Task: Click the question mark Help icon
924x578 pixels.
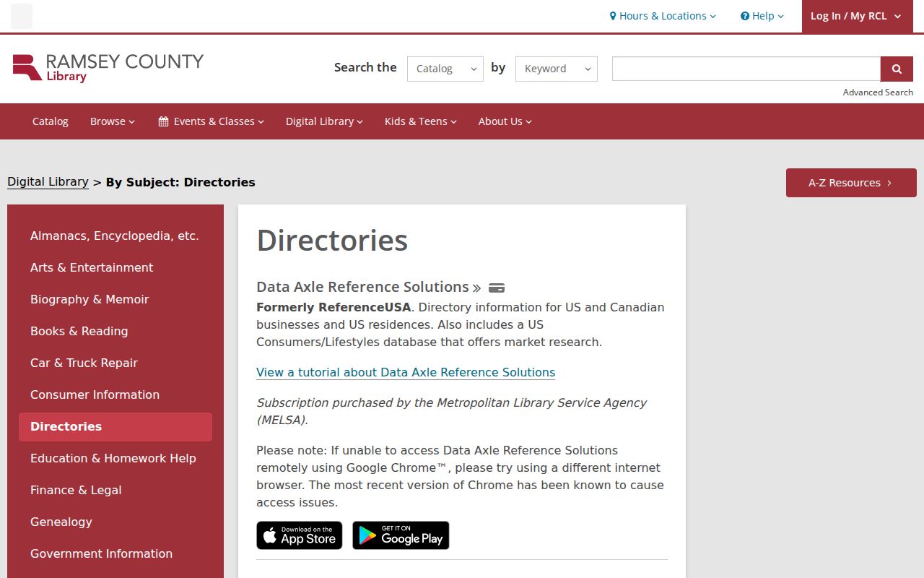Action: point(745,16)
